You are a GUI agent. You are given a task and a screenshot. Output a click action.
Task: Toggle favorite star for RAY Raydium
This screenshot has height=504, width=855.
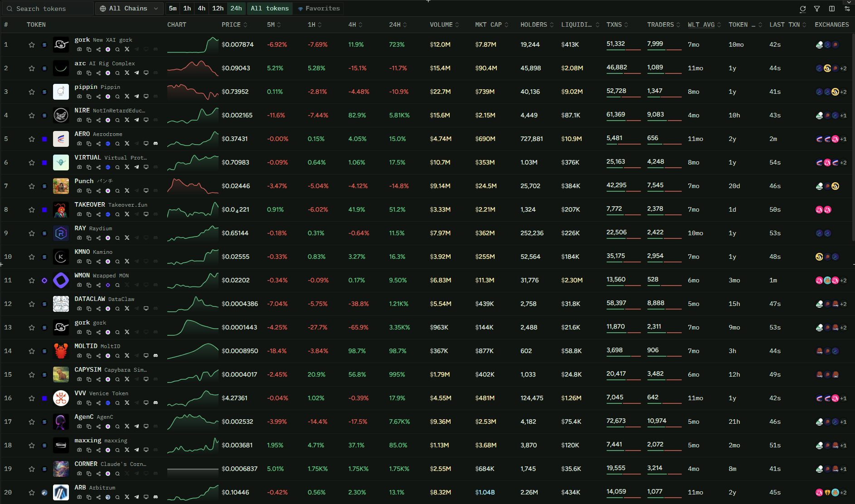(32, 233)
